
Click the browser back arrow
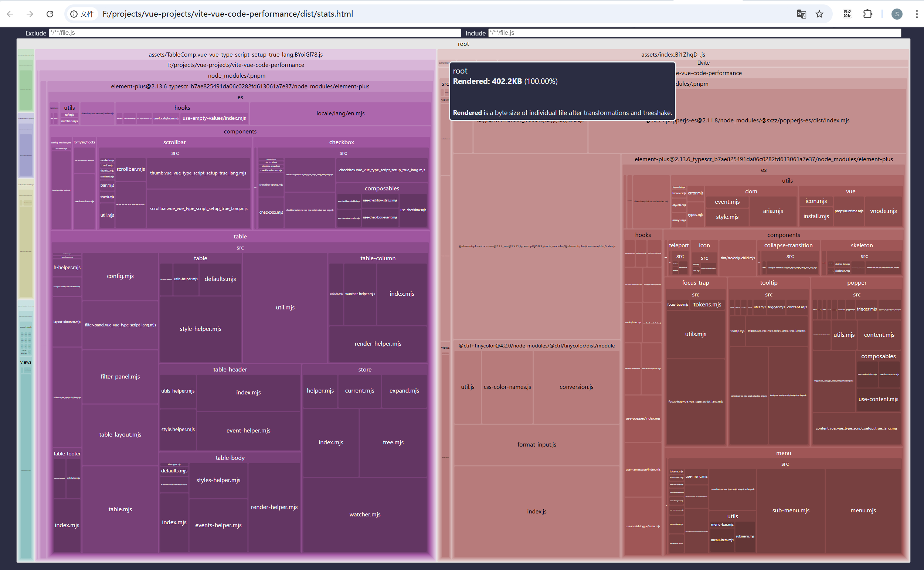10,14
